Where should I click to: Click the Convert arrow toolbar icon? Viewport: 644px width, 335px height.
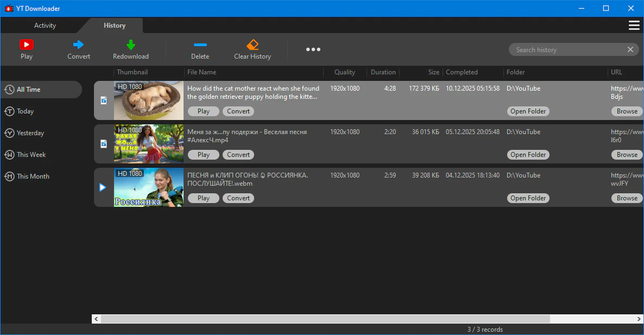[x=79, y=45]
